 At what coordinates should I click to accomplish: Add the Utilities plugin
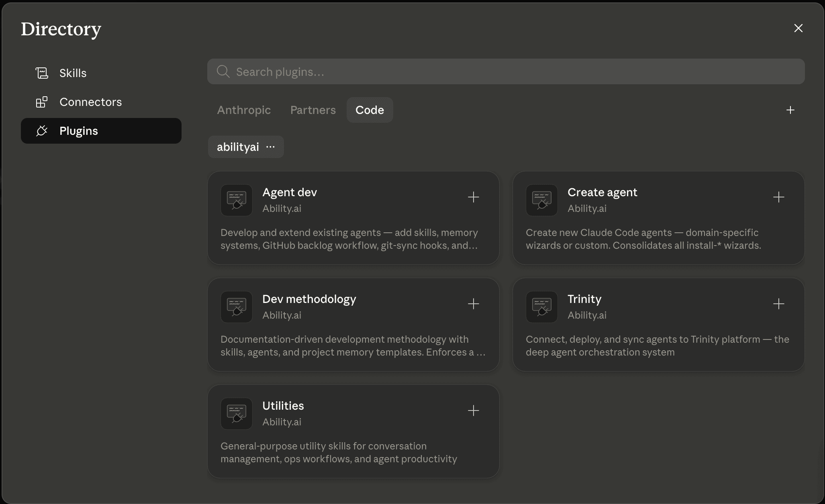(474, 411)
